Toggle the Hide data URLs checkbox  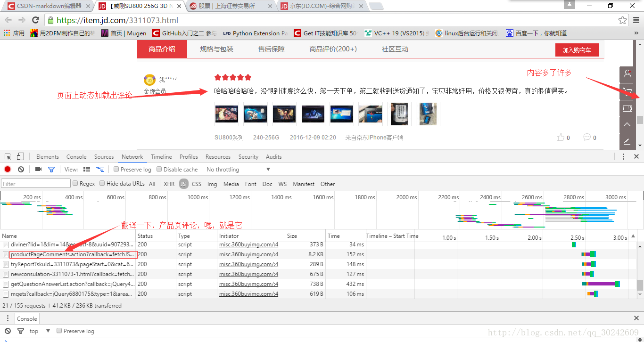pyautogui.click(x=102, y=183)
